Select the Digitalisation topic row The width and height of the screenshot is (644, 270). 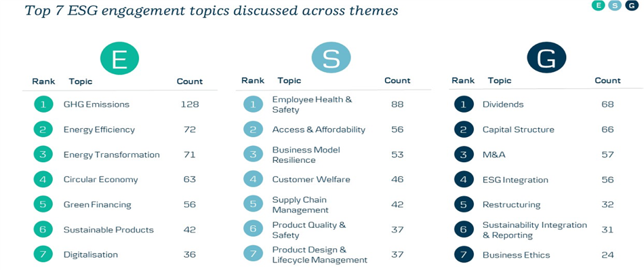tap(120, 255)
